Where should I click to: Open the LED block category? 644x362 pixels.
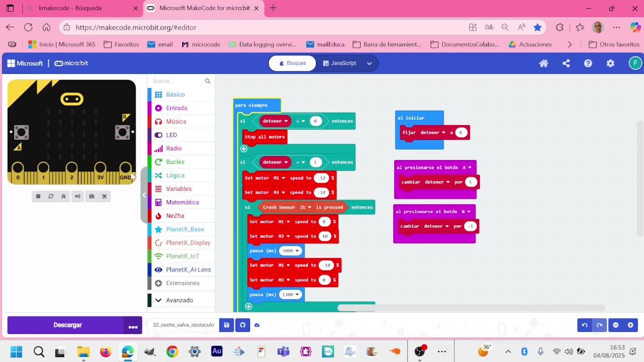181,135
